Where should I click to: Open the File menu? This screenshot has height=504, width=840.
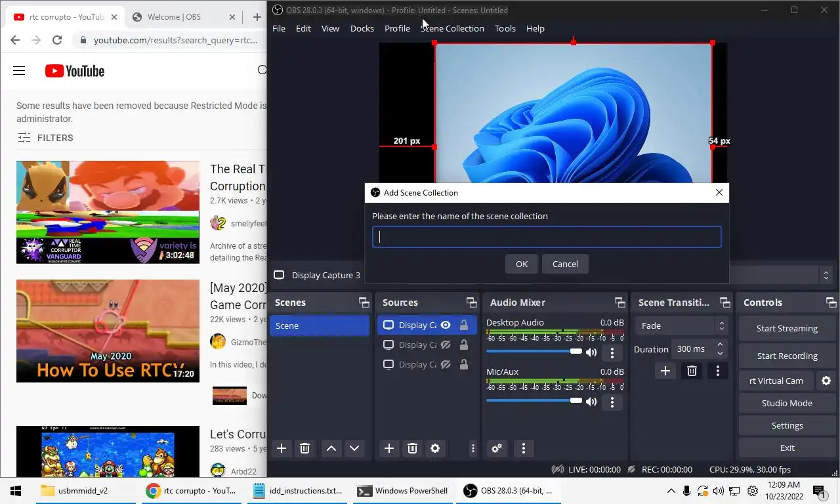tap(279, 28)
